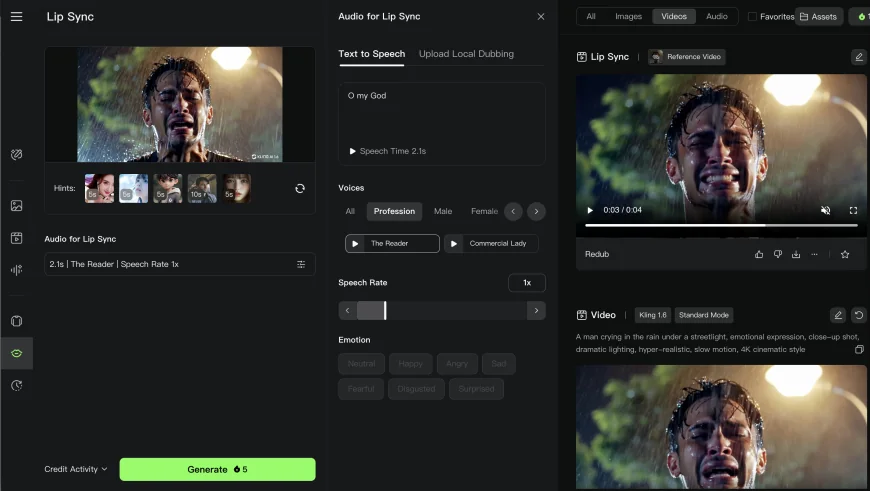
Task: Show next voice categories
Action: point(536,211)
